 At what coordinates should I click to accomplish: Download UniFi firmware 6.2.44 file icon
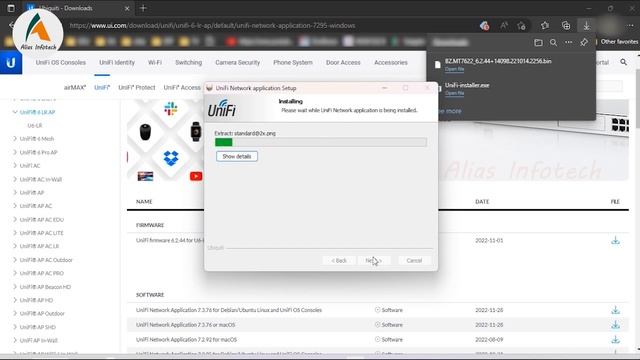[615, 240]
